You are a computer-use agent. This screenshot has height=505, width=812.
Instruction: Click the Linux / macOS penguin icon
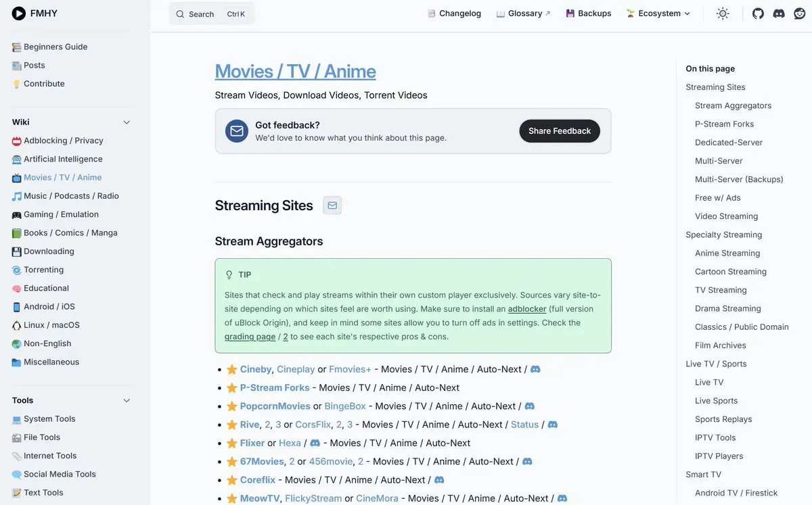[x=17, y=325]
